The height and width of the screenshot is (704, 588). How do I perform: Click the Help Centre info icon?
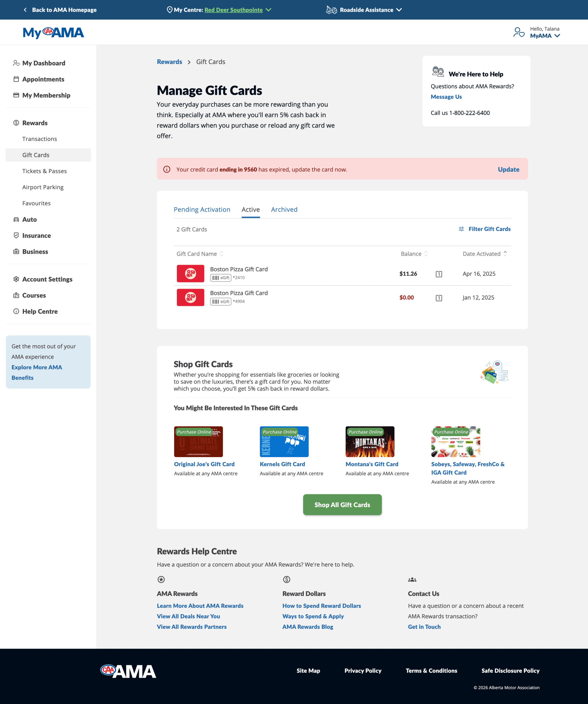pos(16,311)
